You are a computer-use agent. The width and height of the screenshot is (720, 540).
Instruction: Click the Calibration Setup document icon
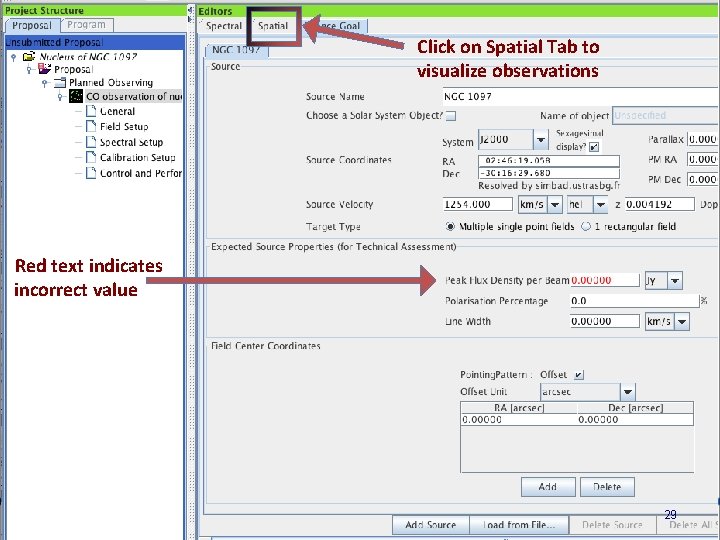click(x=91, y=158)
